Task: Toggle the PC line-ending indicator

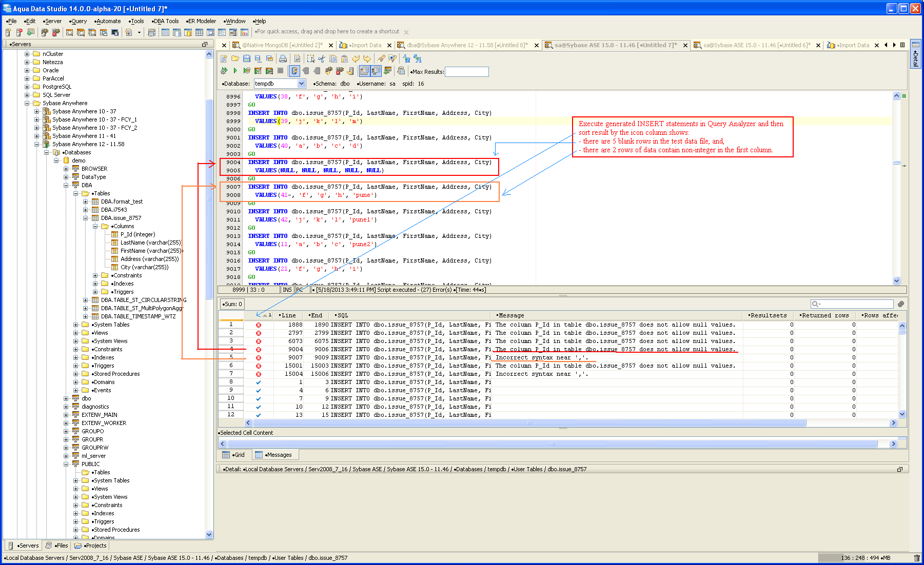Action: click(300, 290)
